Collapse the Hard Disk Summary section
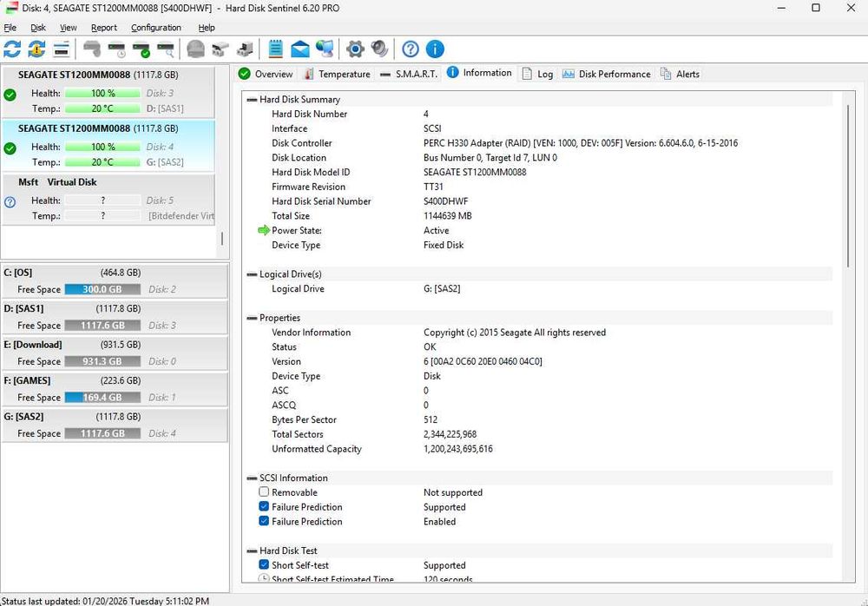Image resolution: width=868 pixels, height=606 pixels. (252, 100)
